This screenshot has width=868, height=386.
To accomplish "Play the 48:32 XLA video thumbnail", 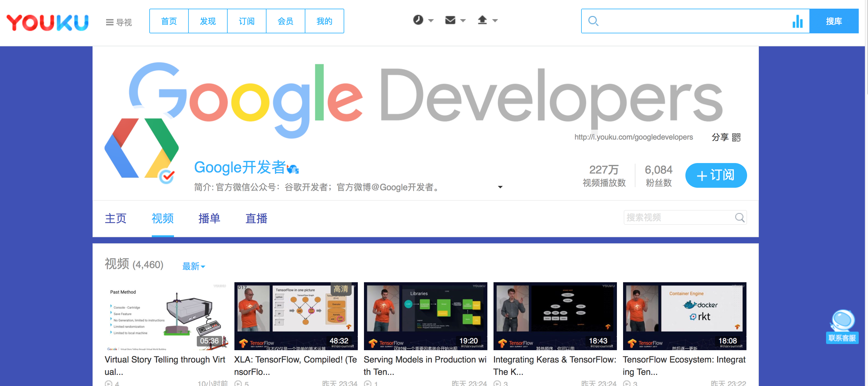I will [x=296, y=316].
